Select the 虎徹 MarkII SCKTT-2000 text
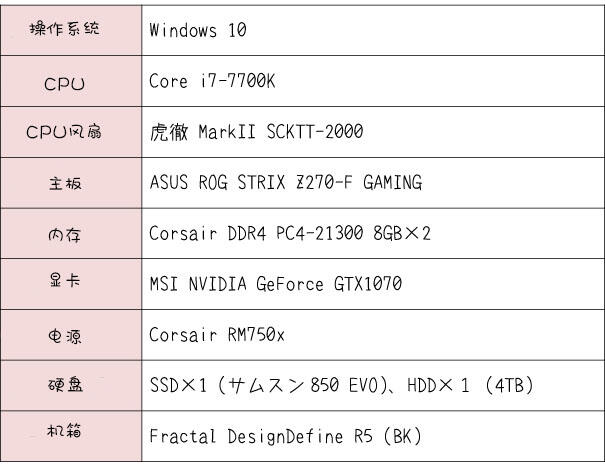The width and height of the screenshot is (605, 468). 256,132
